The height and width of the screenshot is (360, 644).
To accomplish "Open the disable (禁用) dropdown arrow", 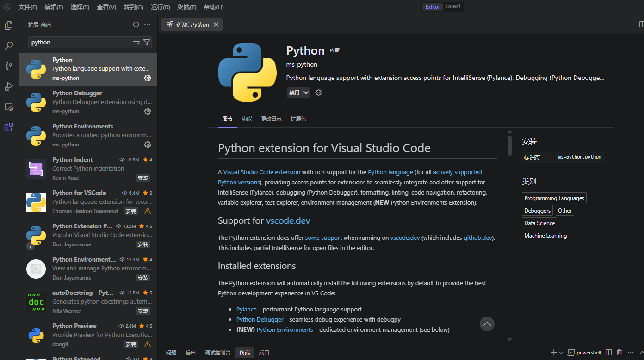I will [306, 92].
